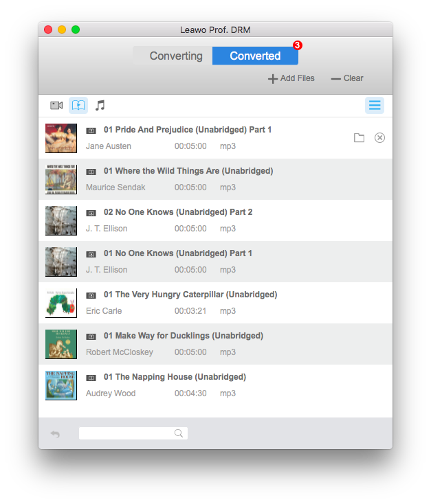Switch to the Converted tab
The height and width of the screenshot is (504, 431).
click(x=255, y=56)
